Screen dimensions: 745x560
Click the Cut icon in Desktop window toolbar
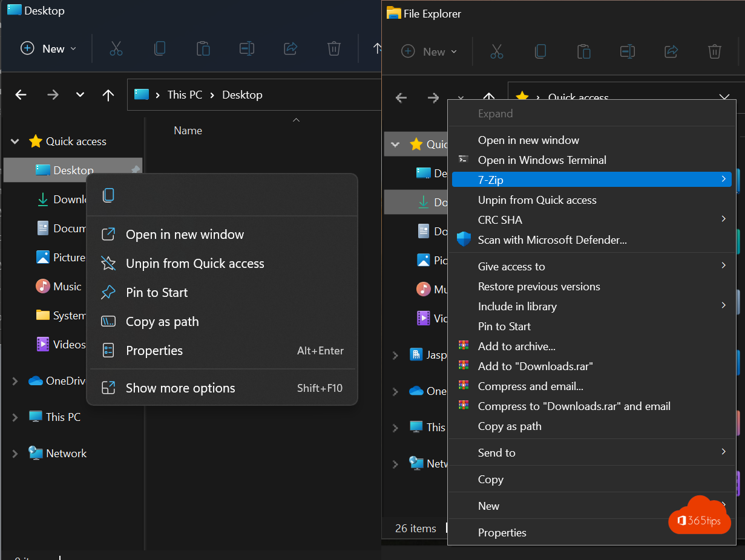point(116,49)
